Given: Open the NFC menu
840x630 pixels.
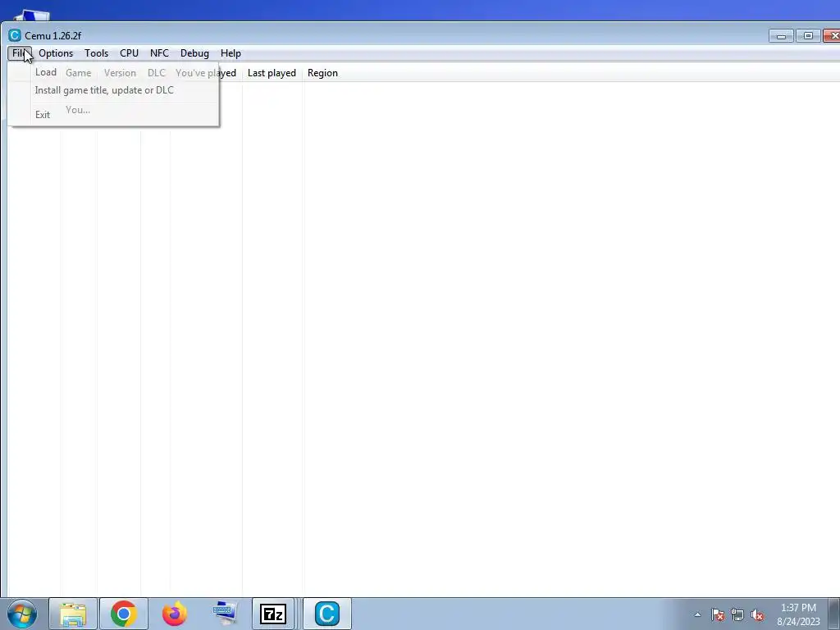Looking at the screenshot, I should [159, 53].
